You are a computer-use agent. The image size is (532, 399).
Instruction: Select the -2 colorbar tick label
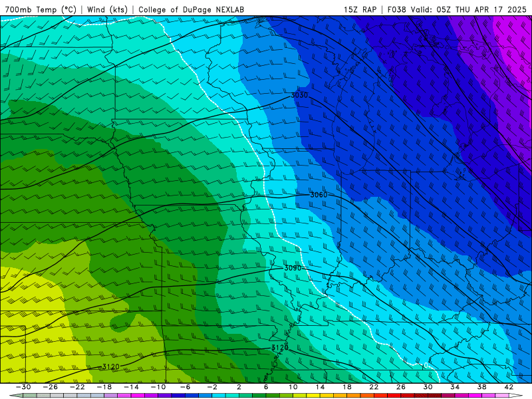212,387
